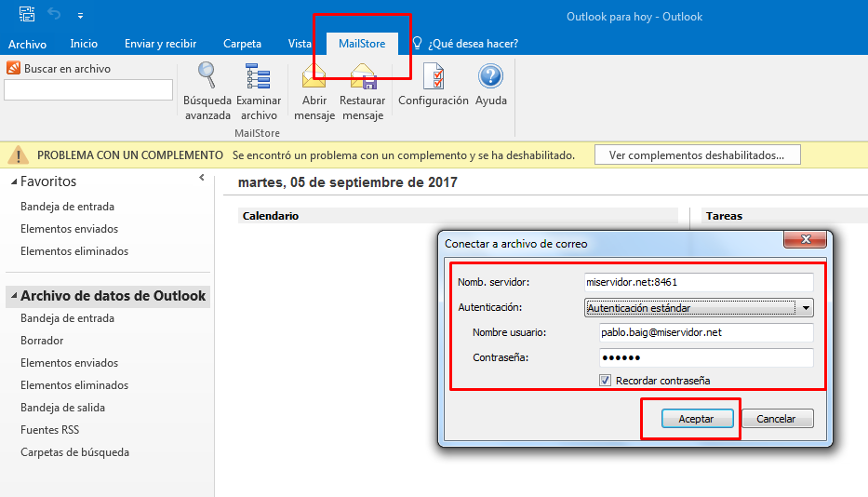The width and height of the screenshot is (868, 497).
Task: Open the Borrador folder
Action: point(42,341)
